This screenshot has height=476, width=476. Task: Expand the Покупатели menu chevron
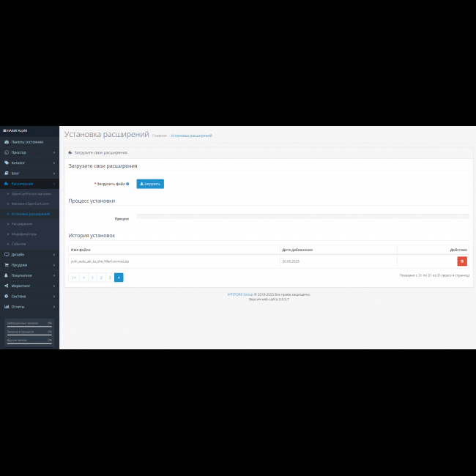54,275
